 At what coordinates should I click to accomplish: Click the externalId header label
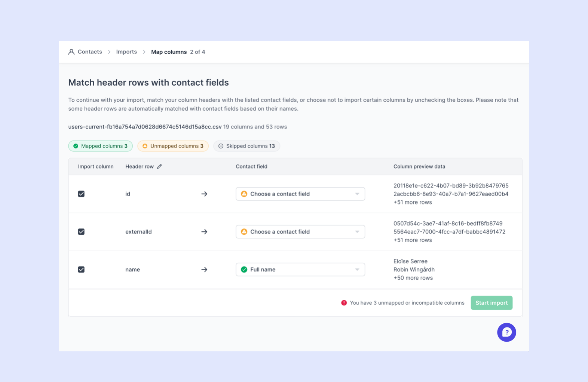tap(138, 232)
